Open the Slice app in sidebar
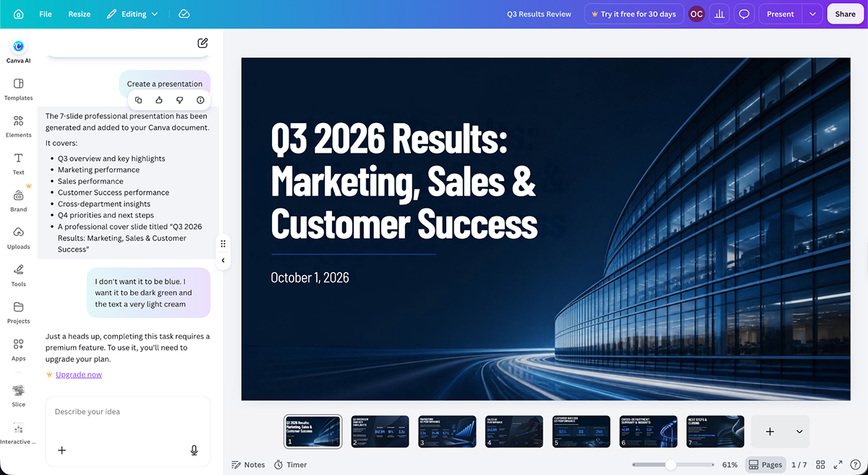868x475 pixels. click(19, 395)
